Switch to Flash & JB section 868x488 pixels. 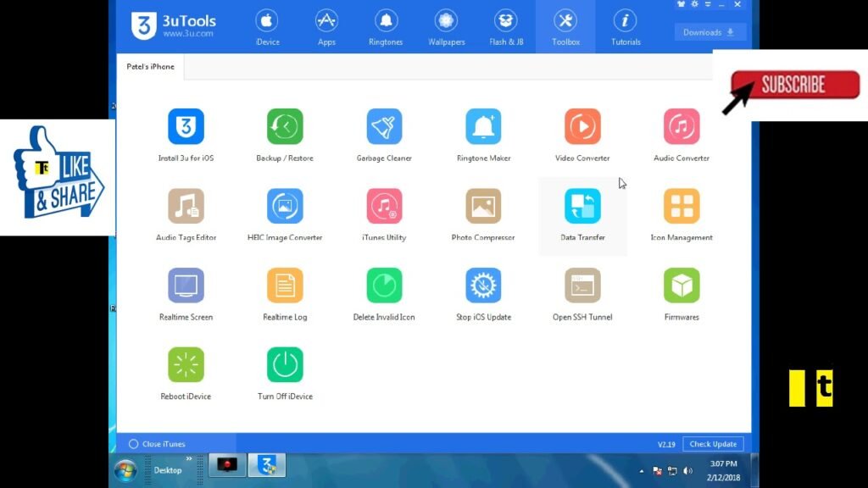tap(506, 27)
